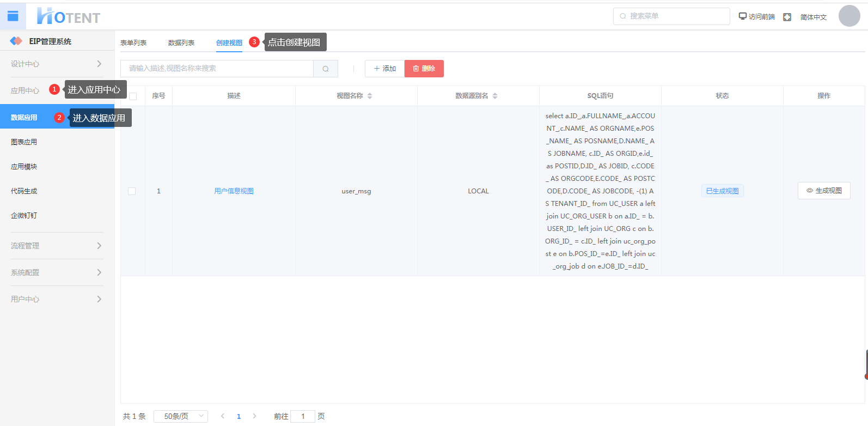
Task: Expand the 系统配置 menu
Action: coord(57,272)
